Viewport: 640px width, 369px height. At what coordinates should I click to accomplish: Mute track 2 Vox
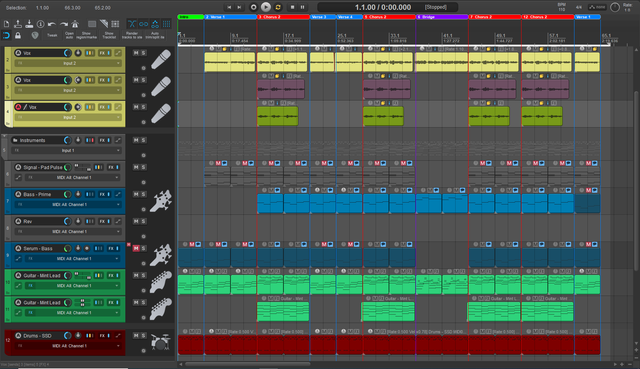[136, 53]
